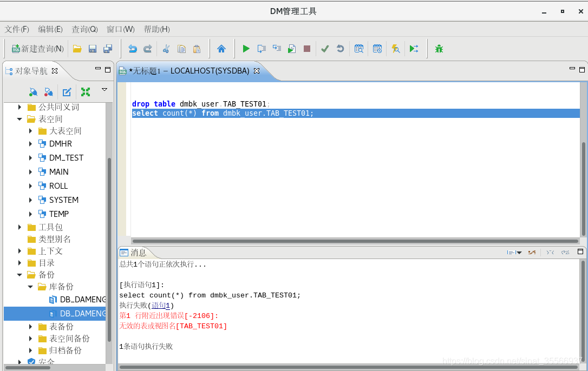This screenshot has height=371, width=588.
Task: Click the 新建查询(N) new query button
Action: pos(37,49)
